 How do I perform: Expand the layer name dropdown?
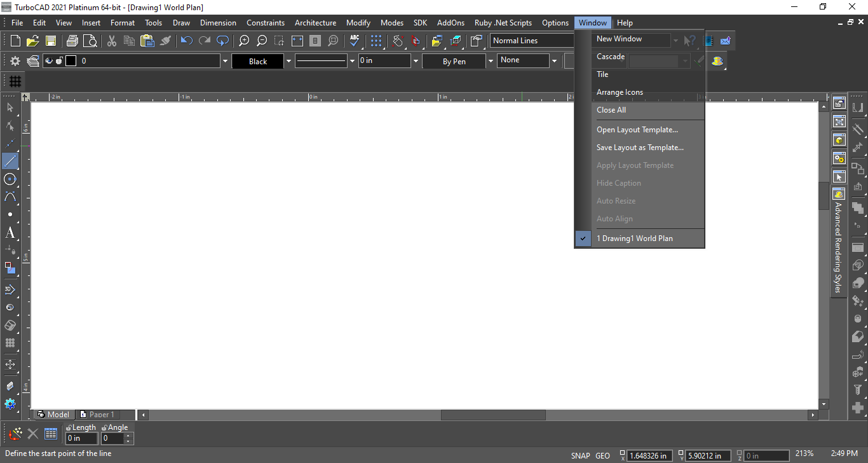click(x=225, y=62)
